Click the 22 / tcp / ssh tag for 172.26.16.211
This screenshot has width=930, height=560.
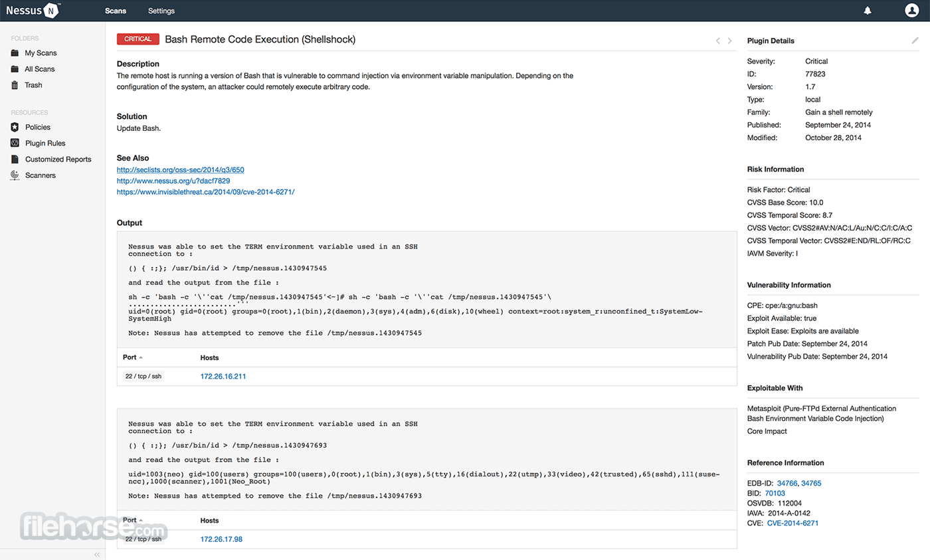click(143, 377)
